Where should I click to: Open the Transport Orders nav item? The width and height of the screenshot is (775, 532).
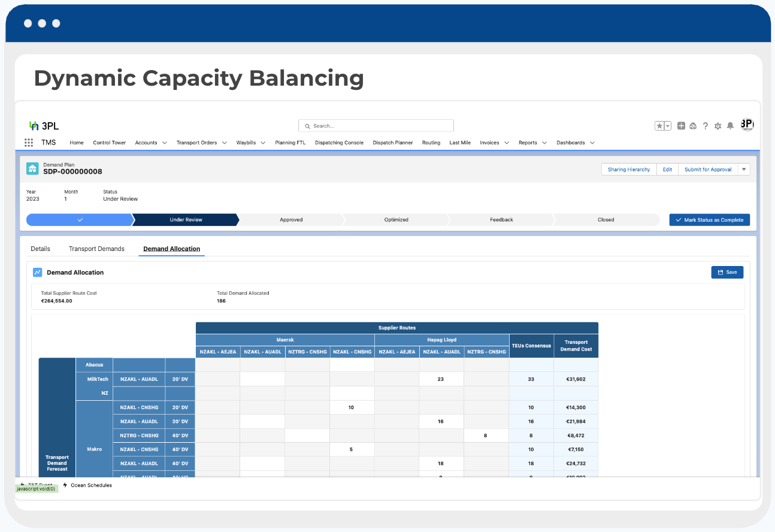click(196, 143)
